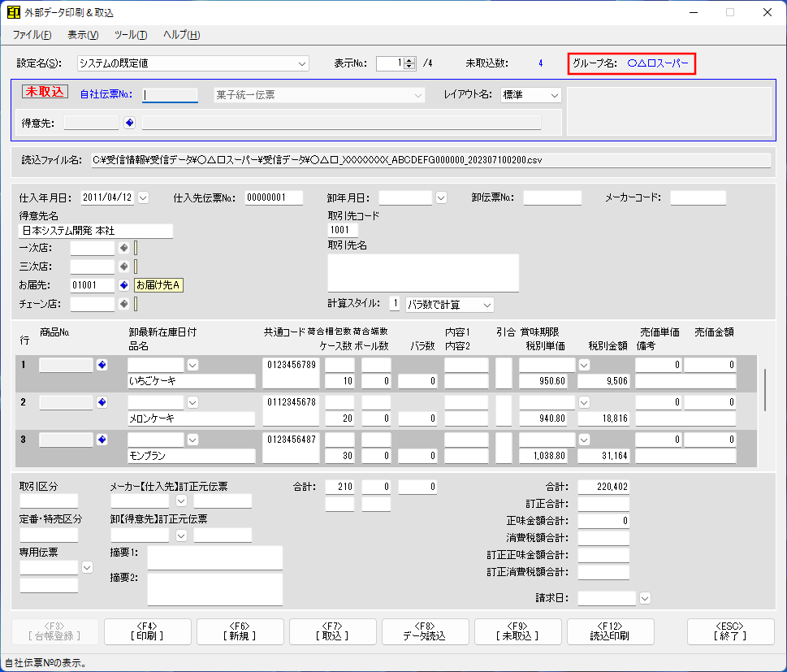Viewport: 787px width, 672px height.
Task: Click the F4 印刷 button
Action: pyautogui.click(x=148, y=631)
